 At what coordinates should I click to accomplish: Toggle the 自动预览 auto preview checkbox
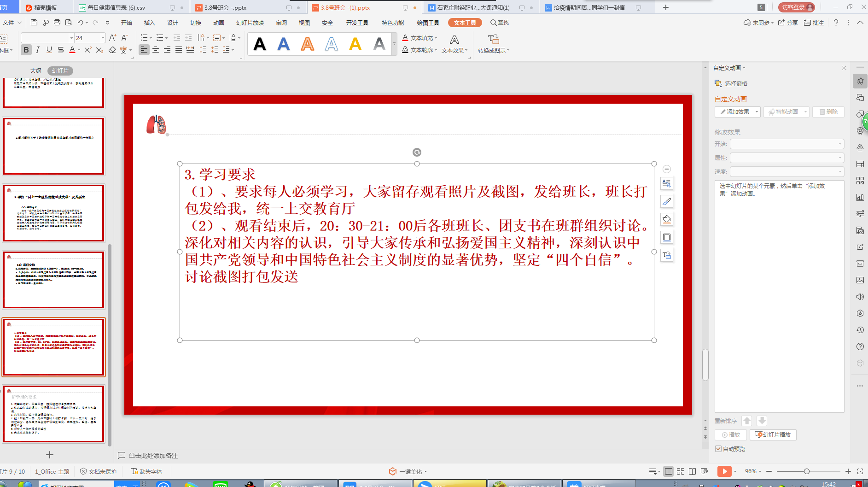(718, 449)
